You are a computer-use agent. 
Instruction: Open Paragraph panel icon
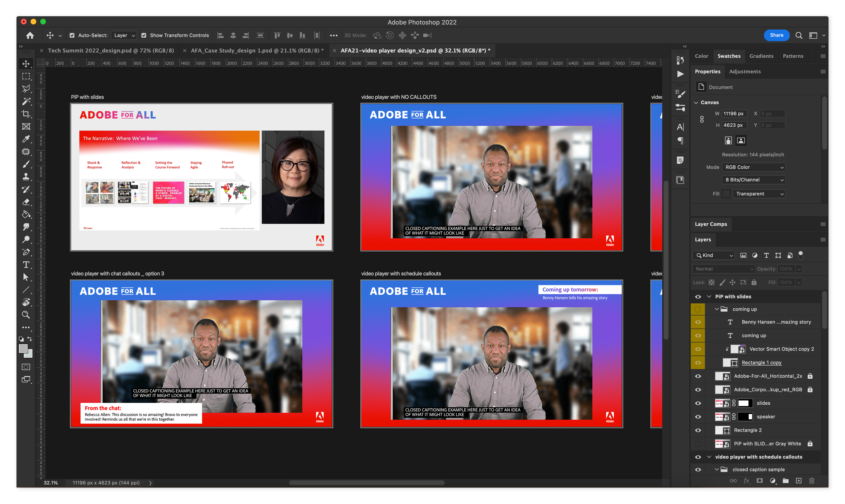(x=680, y=140)
